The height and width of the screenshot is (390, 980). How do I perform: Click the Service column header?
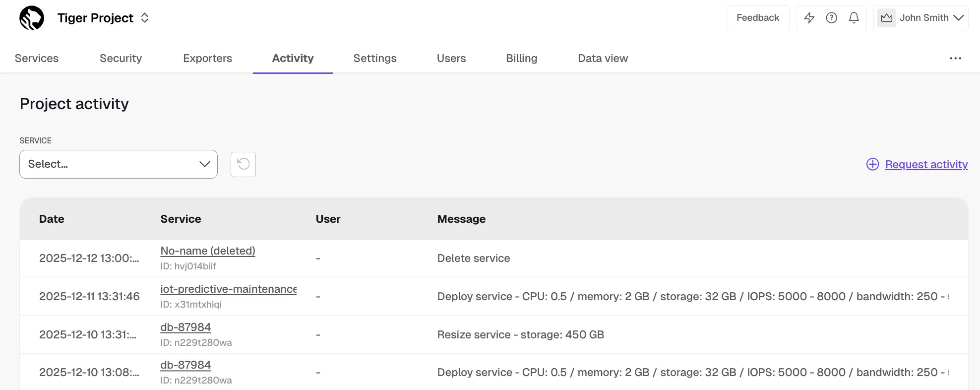click(x=181, y=219)
